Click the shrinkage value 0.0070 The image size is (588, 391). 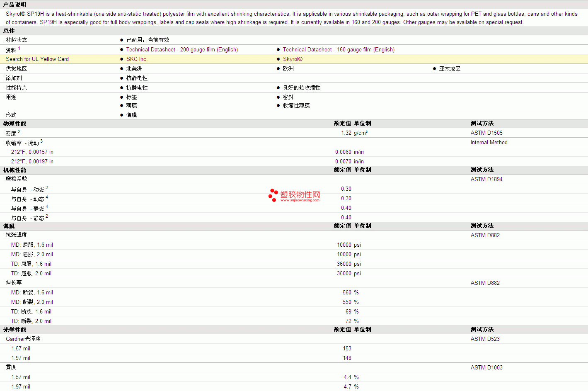[x=343, y=162]
